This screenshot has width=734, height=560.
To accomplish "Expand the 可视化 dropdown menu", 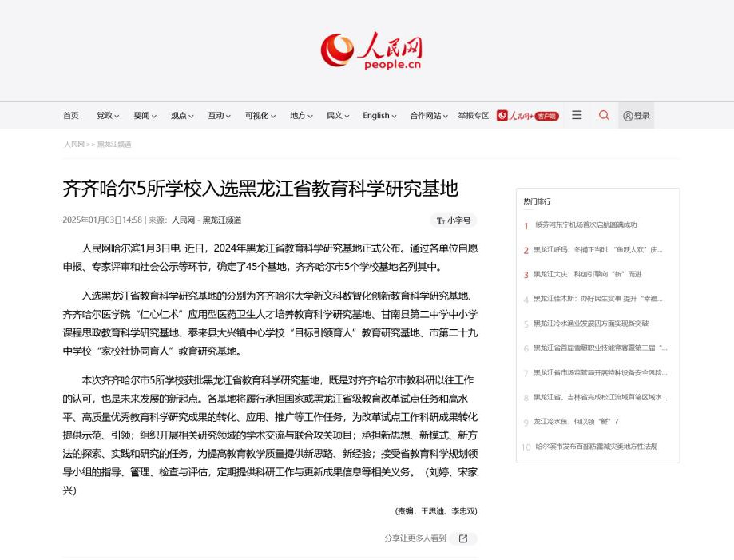I will coord(260,116).
